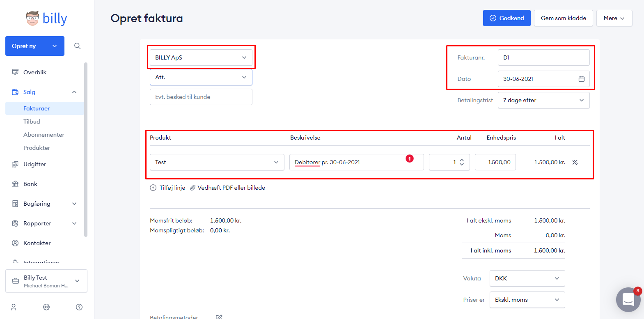
Task: Click the Evt. besked til kunde field
Action: pyautogui.click(x=201, y=97)
